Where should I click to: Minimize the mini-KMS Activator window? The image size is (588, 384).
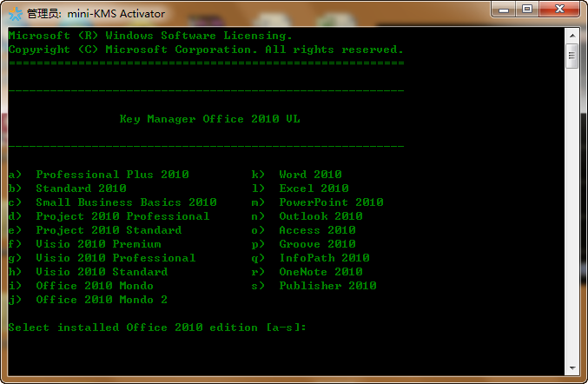[504, 10]
